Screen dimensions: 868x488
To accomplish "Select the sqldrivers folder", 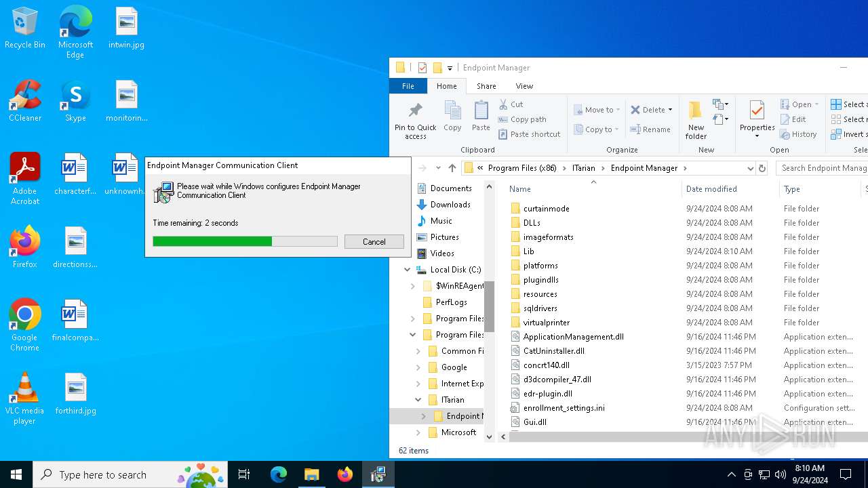I will coord(540,308).
